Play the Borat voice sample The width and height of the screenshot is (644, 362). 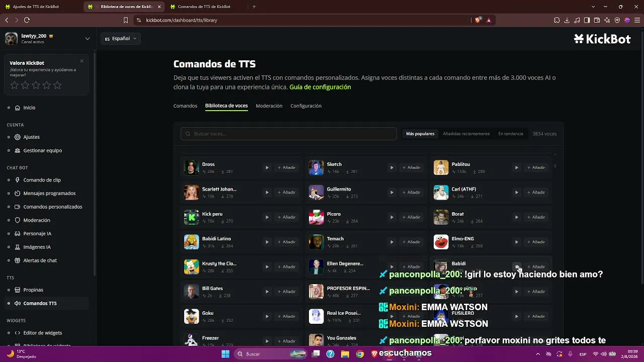click(x=517, y=217)
